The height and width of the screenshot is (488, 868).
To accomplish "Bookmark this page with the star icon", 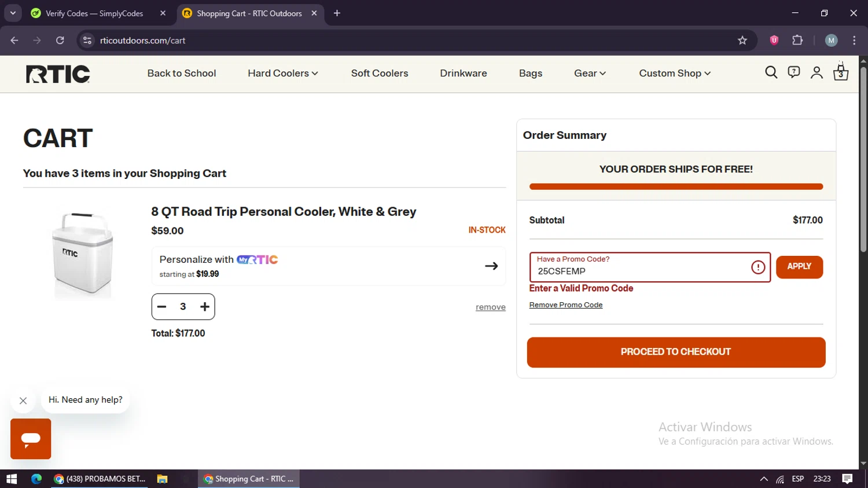I will point(742,41).
